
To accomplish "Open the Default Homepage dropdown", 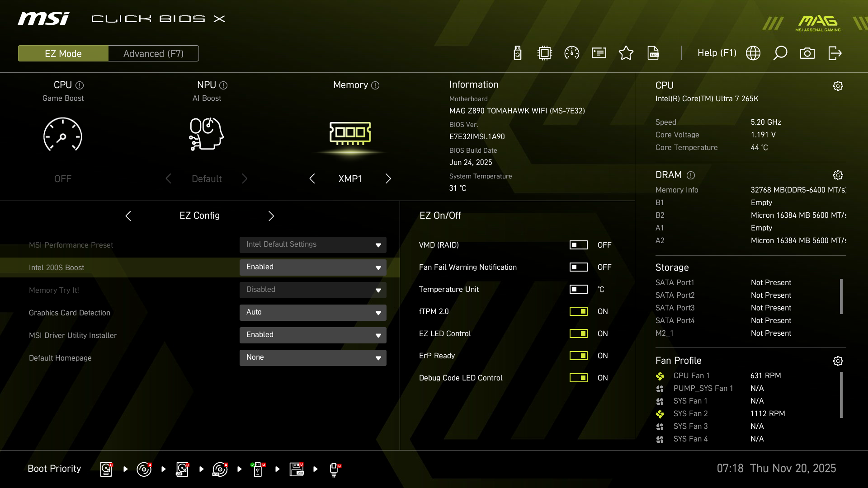I will (312, 357).
